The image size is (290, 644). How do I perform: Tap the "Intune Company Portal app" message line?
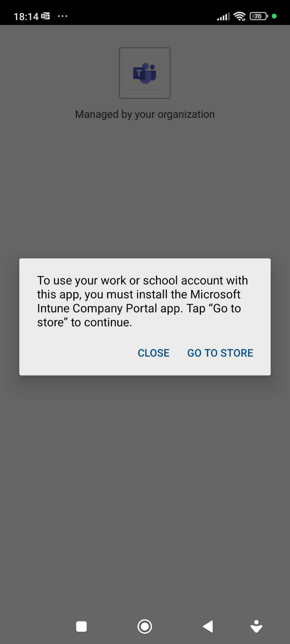[139, 308]
